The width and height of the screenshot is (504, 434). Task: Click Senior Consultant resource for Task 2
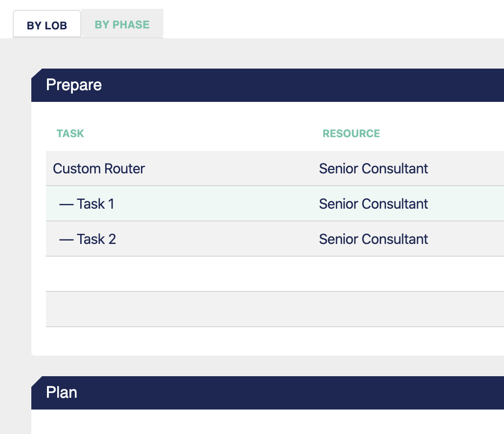373,240
